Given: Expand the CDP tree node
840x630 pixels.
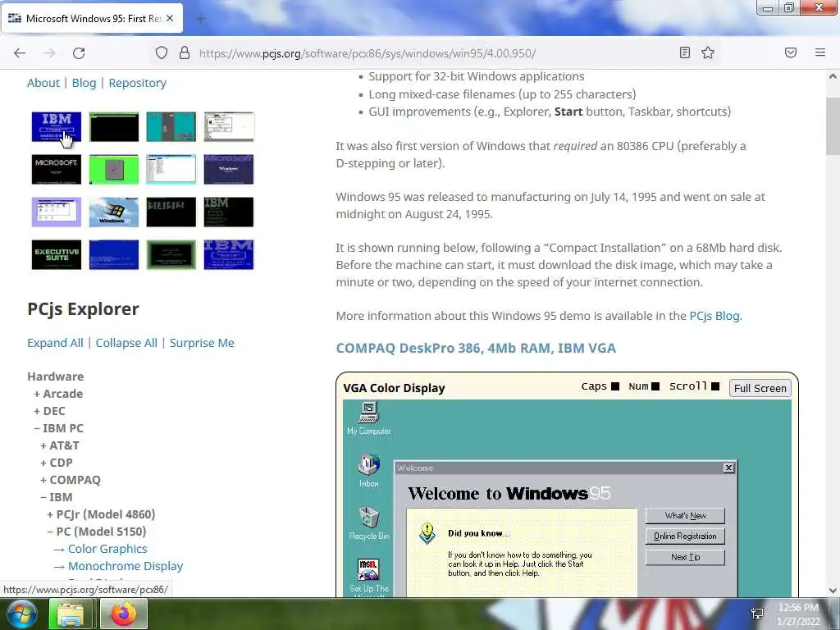Looking at the screenshot, I should click(x=57, y=463).
